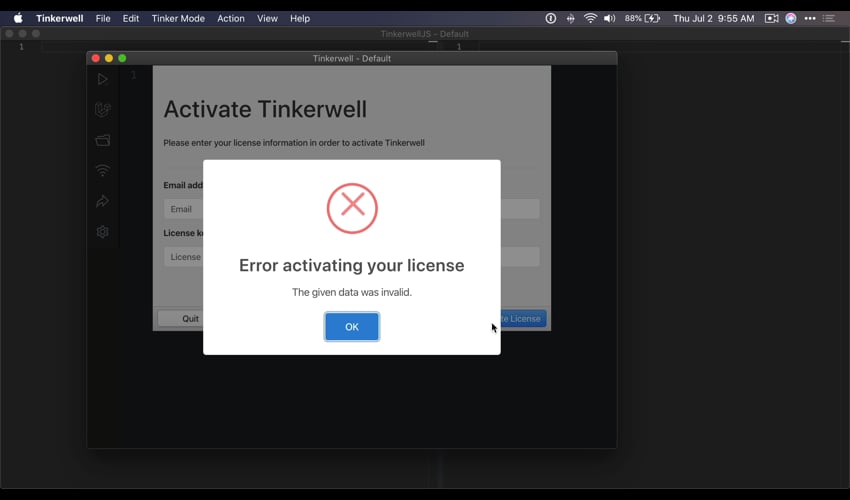
Task: Click the volume icon in menu bar
Action: pyautogui.click(x=610, y=18)
